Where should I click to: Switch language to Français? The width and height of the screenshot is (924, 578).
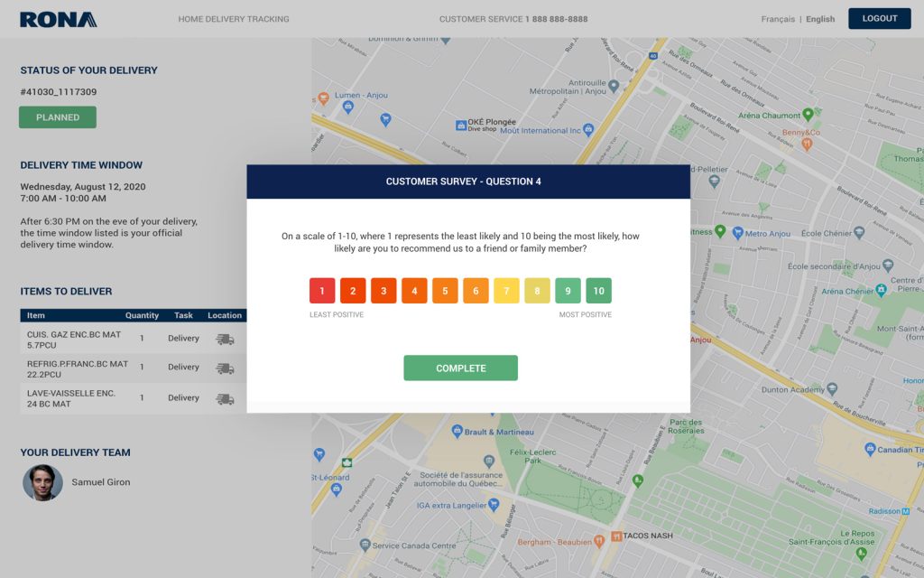point(778,19)
